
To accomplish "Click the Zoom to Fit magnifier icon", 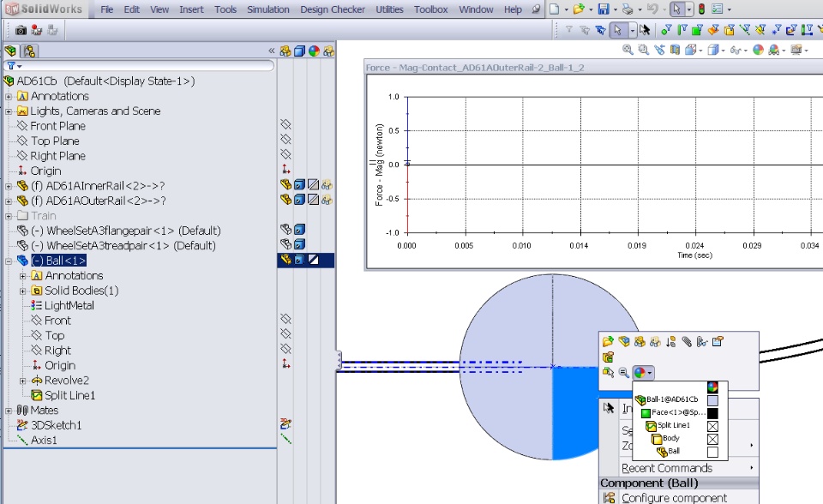I will coord(628,50).
